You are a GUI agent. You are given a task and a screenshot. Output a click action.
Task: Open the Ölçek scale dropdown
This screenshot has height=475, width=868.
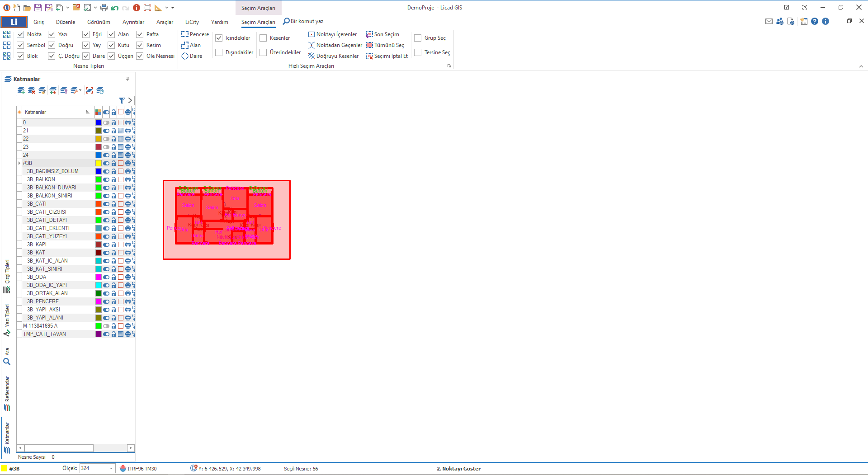[111, 469]
